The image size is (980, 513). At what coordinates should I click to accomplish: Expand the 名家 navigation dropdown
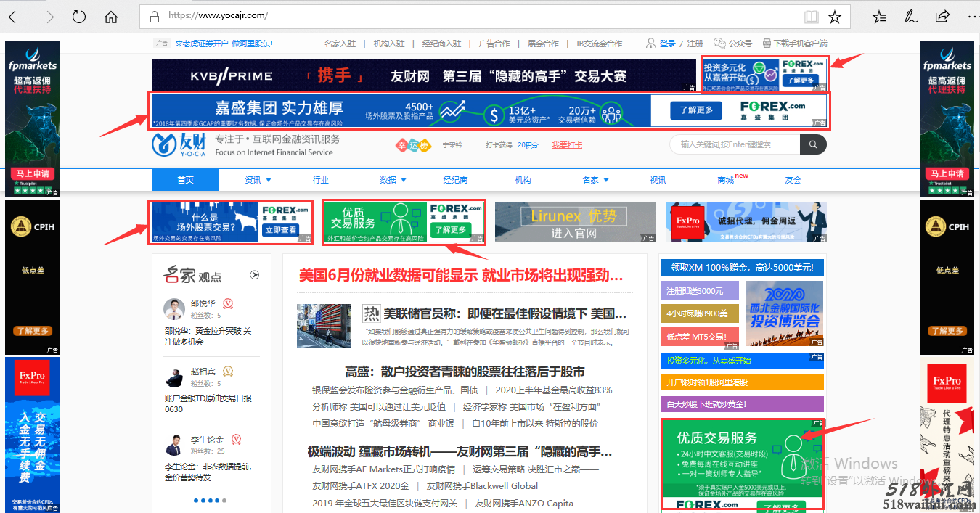point(595,180)
